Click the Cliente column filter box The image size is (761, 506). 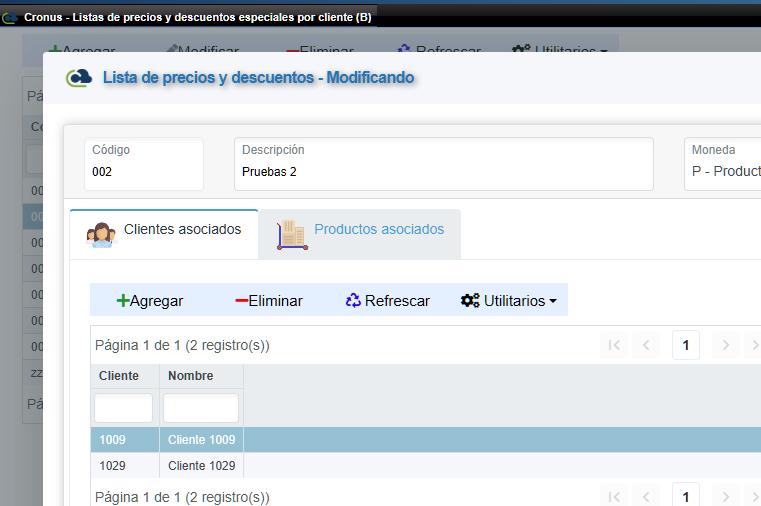[x=123, y=408]
